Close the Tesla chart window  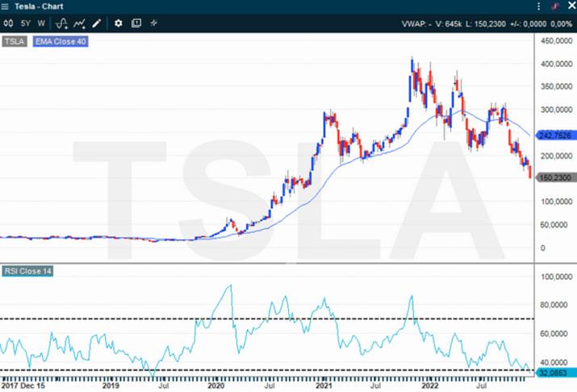pos(571,6)
